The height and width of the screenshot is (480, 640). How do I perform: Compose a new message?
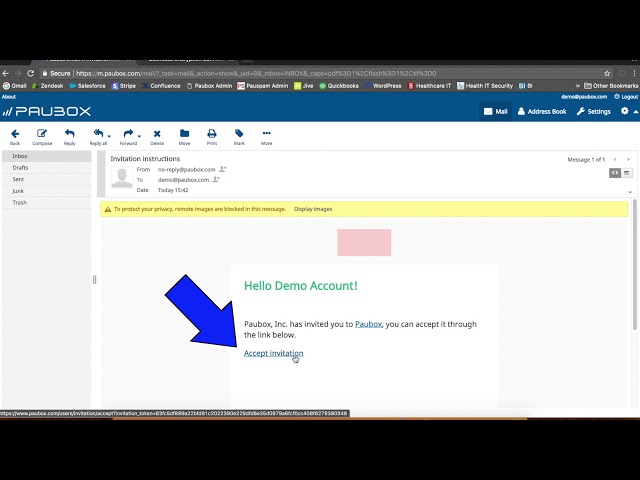pyautogui.click(x=42, y=137)
